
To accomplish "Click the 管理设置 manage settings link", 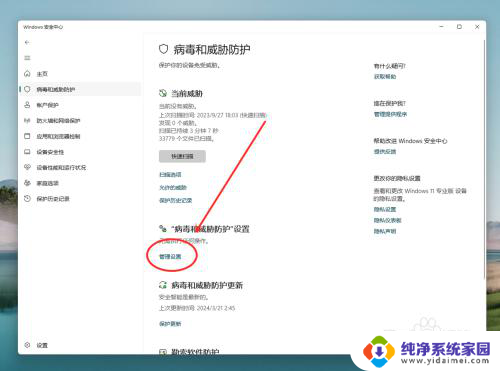I will pyautogui.click(x=170, y=256).
